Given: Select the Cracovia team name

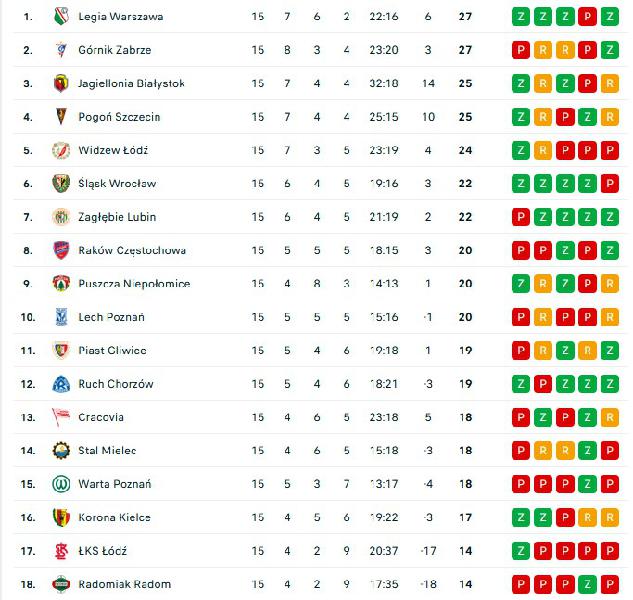Looking at the screenshot, I should click(x=103, y=417).
